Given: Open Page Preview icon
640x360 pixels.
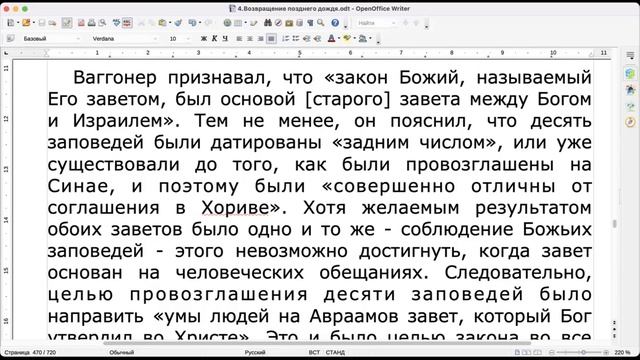Looking at the screenshot, I should pos(102,23).
